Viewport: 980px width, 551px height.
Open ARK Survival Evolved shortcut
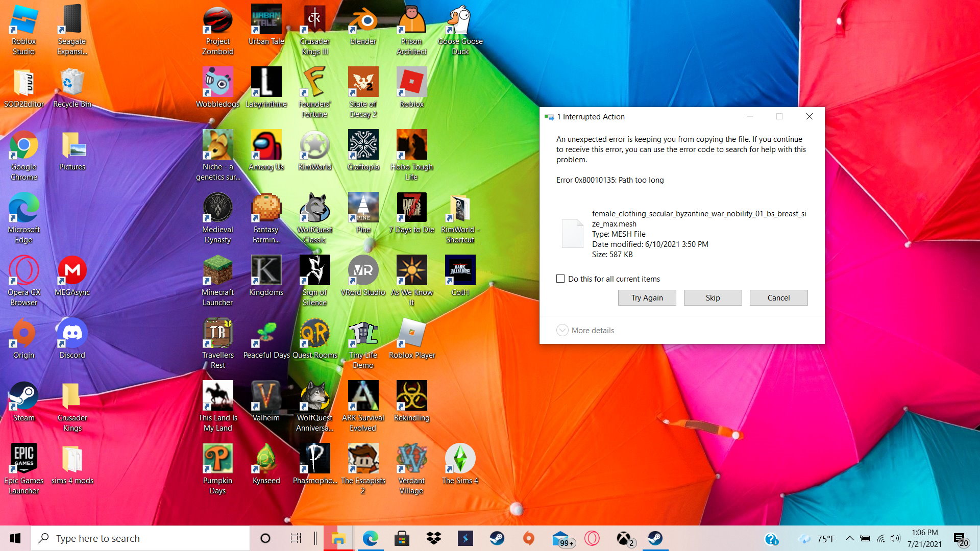363,407
